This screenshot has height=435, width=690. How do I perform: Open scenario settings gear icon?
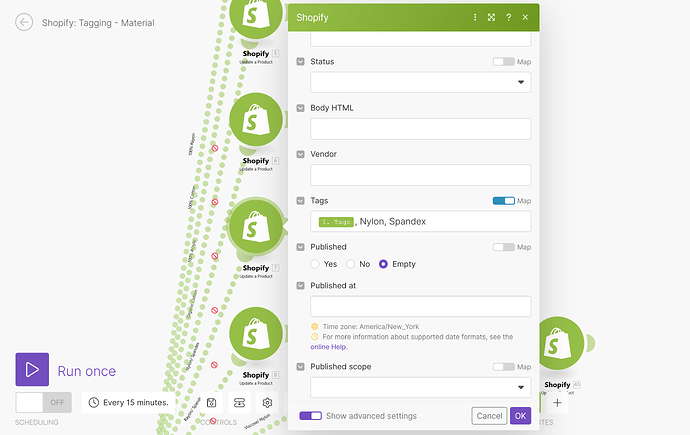267,402
